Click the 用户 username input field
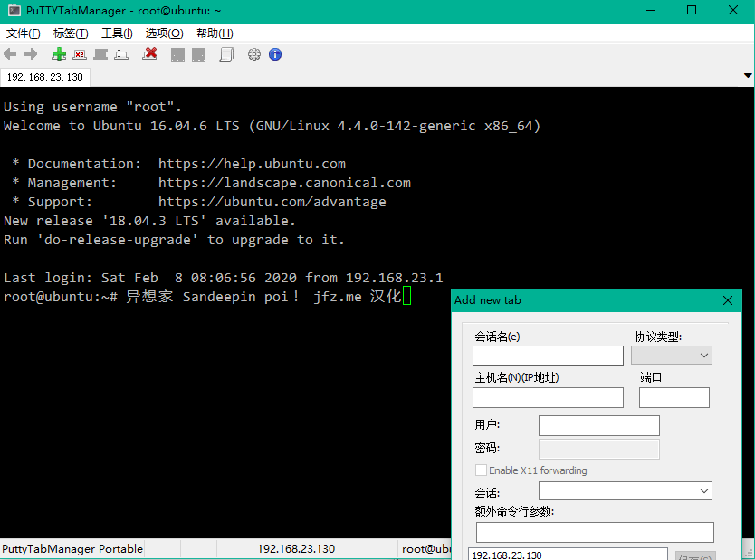Screen dimensions: 755x560 (x=598, y=425)
